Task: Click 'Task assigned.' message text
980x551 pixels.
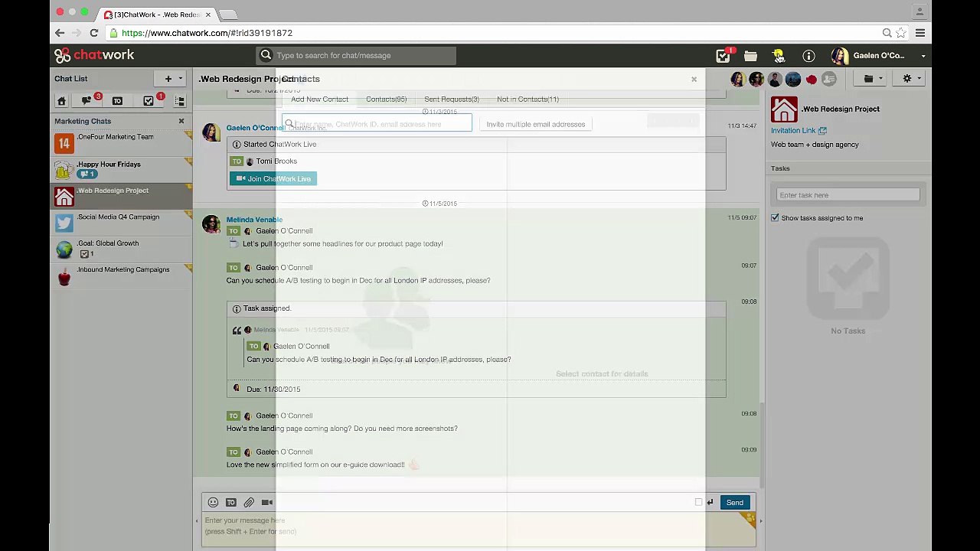Action: (267, 308)
